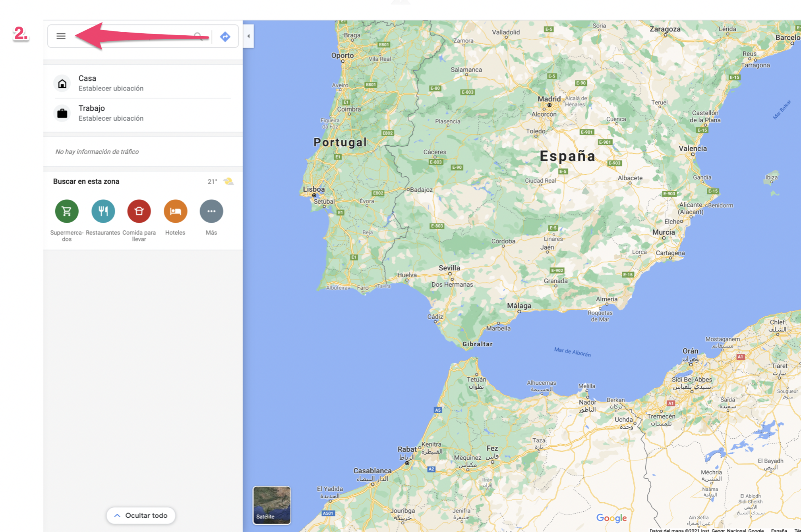Click the Casa home icon
This screenshot has height=532, width=801.
[x=62, y=83]
